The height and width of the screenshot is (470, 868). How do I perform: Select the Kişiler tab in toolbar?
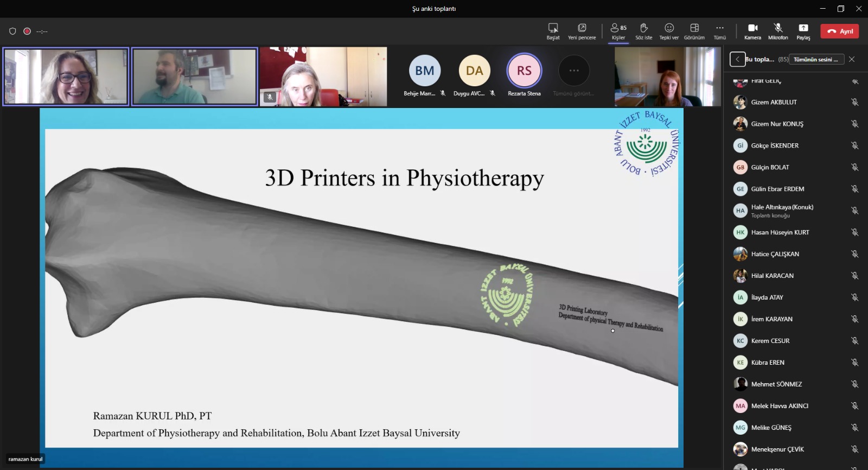click(618, 31)
